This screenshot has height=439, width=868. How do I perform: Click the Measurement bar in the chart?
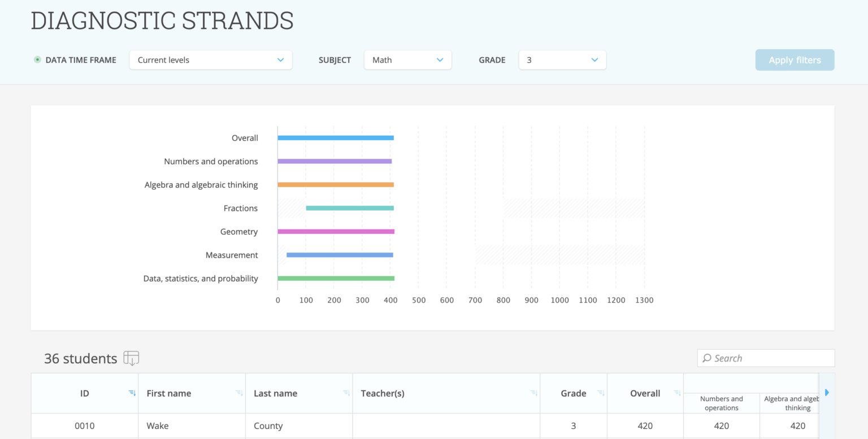pos(339,255)
